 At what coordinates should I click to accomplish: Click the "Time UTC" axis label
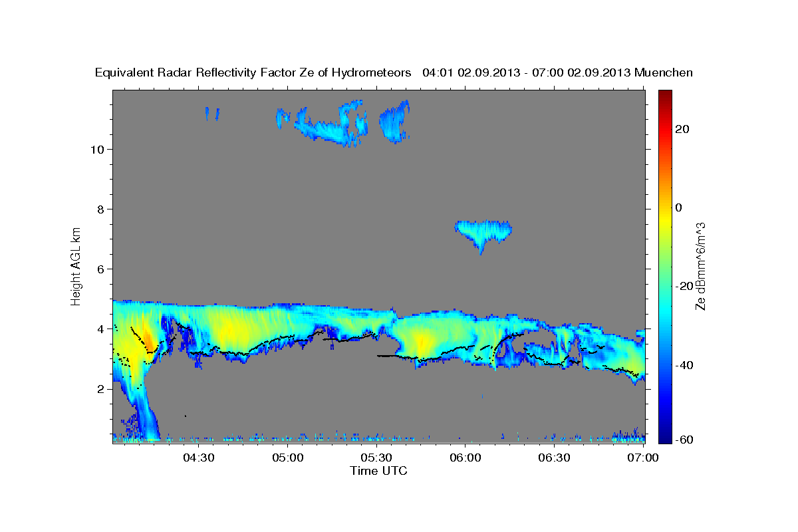point(378,471)
